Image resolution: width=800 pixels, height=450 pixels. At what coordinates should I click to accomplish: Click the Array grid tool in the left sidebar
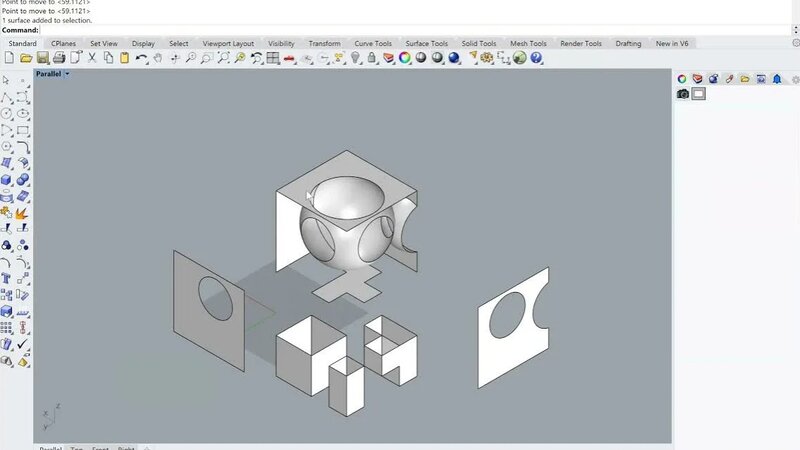point(6,328)
